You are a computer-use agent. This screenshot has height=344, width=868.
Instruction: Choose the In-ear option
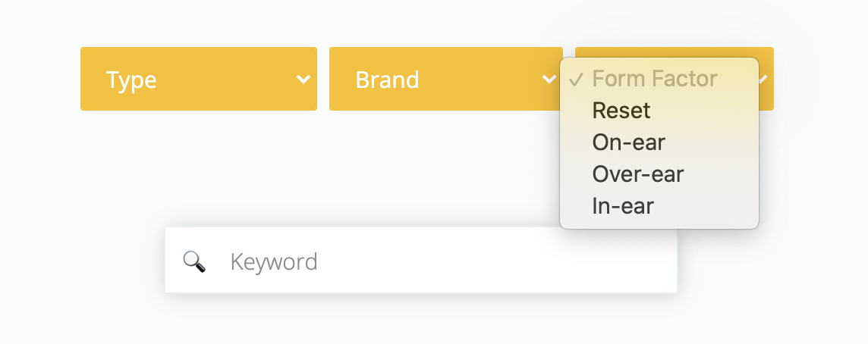click(x=623, y=206)
